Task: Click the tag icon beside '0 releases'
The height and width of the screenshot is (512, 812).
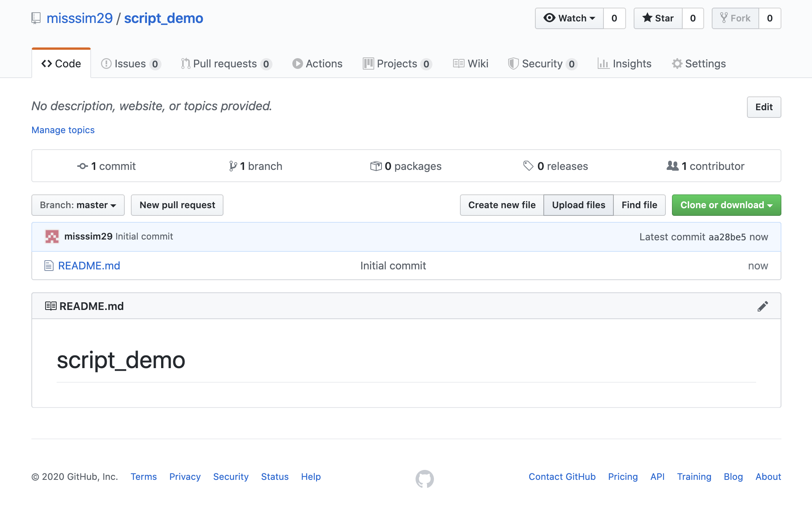Action: tap(528, 166)
